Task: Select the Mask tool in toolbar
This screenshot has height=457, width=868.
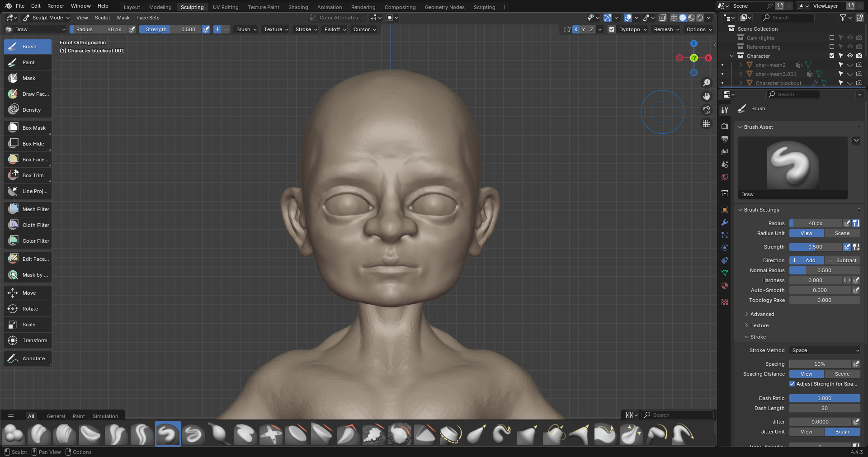Action: pos(28,78)
